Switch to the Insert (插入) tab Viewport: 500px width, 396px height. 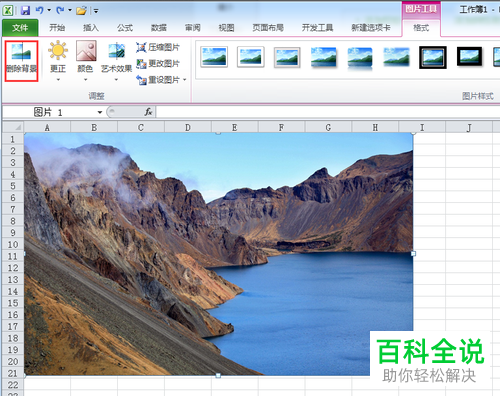coord(91,28)
